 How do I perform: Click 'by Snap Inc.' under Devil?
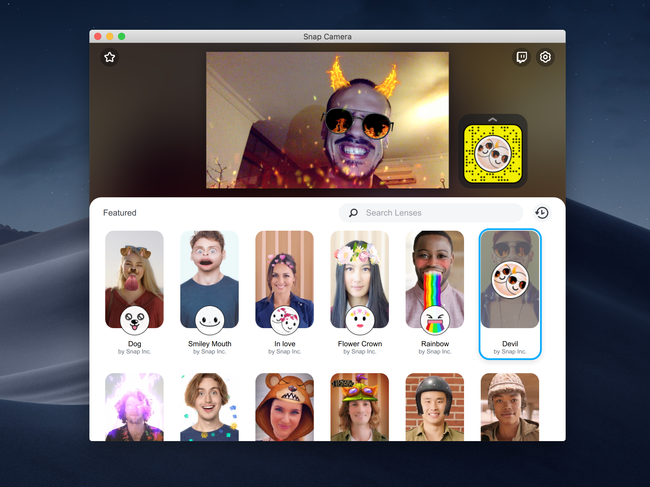[510, 352]
